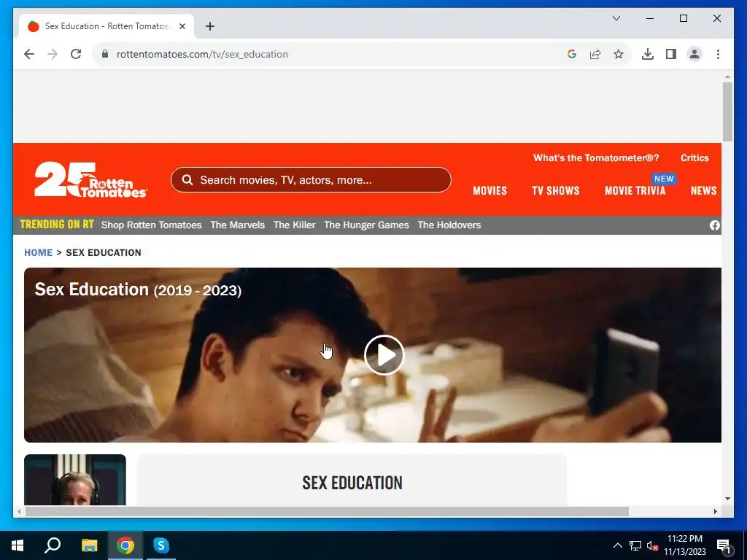This screenshot has width=747, height=560.
Task: Go to HOME breadcrumb
Action: [38, 252]
